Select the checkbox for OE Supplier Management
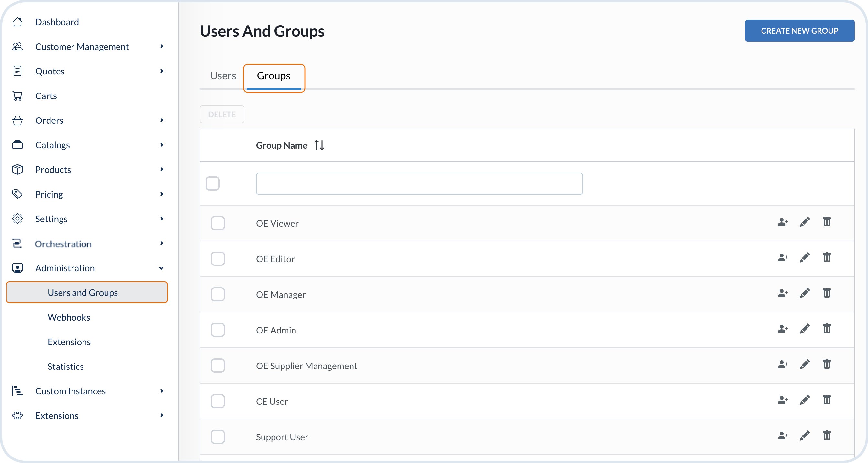The width and height of the screenshot is (868, 463). (x=218, y=365)
